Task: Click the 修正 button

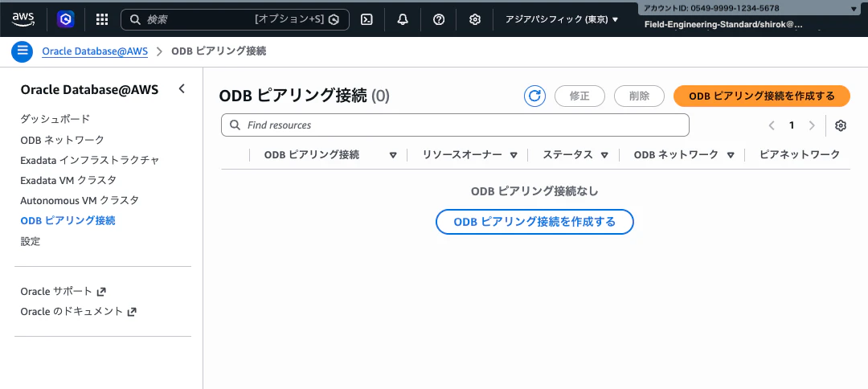Action: pos(579,96)
